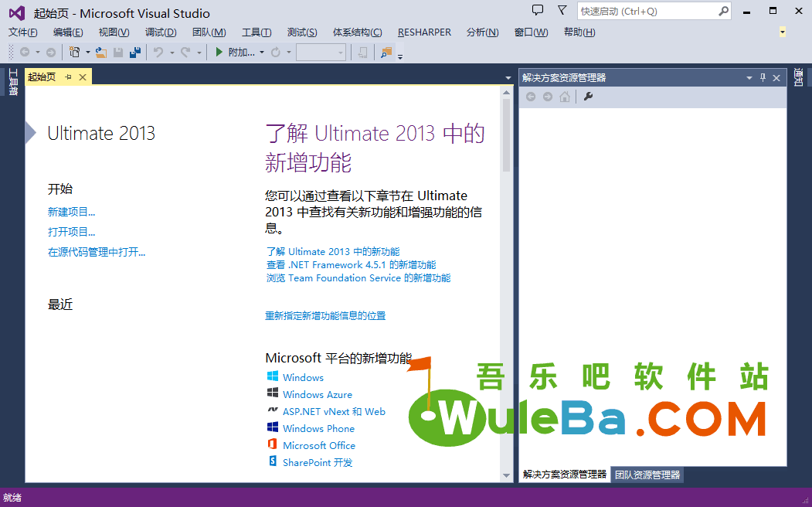
Task: Close the 起始页 tab with its X
Action: [x=83, y=77]
